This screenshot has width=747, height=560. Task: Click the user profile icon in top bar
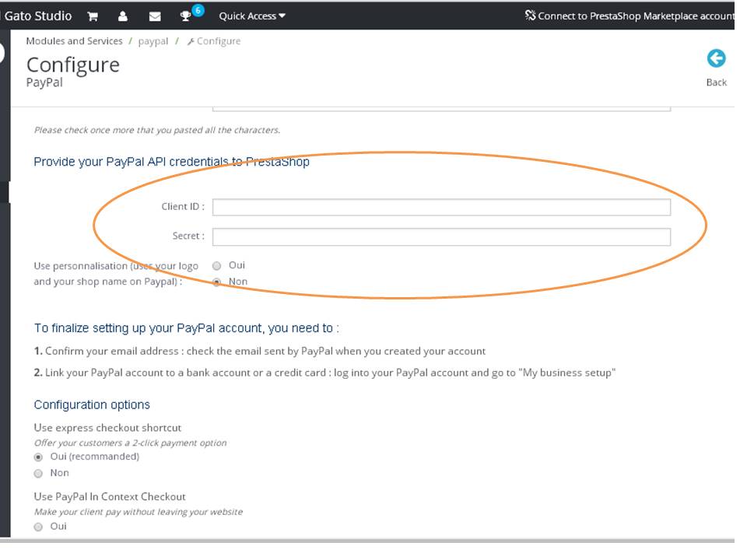click(123, 16)
